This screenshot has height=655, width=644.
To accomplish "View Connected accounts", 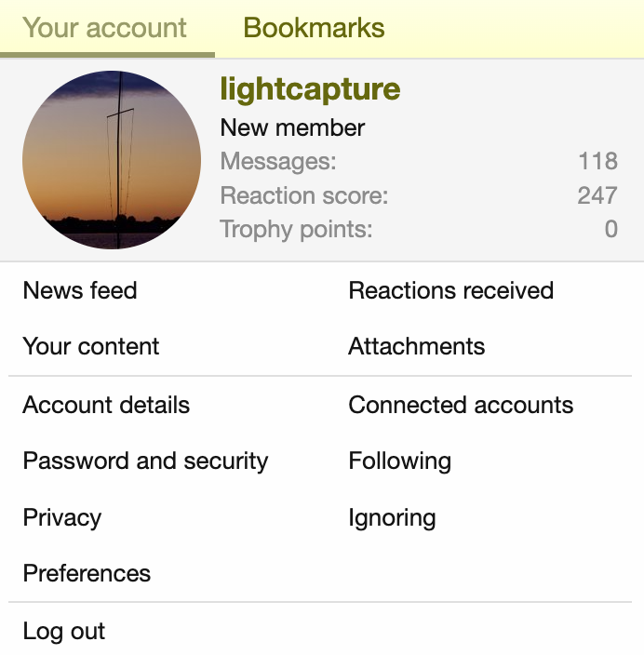I will pos(461,405).
